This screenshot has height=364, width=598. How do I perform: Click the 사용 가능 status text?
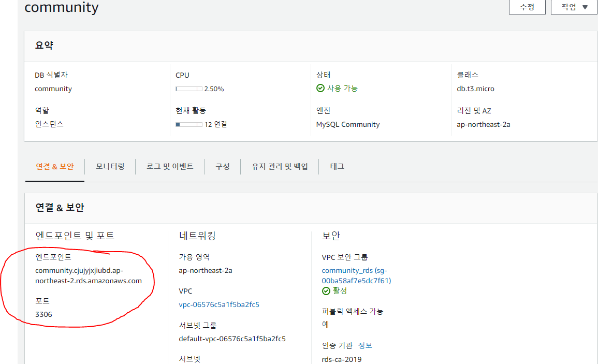pyautogui.click(x=342, y=88)
